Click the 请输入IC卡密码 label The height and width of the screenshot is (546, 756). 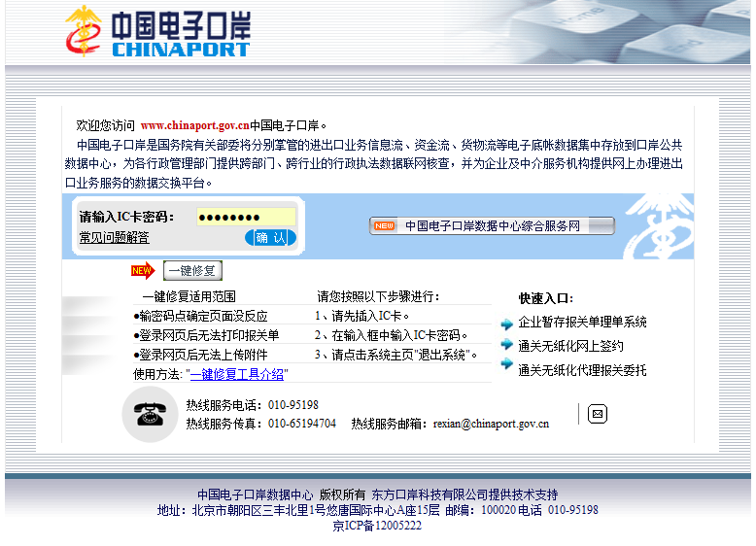[x=126, y=217]
